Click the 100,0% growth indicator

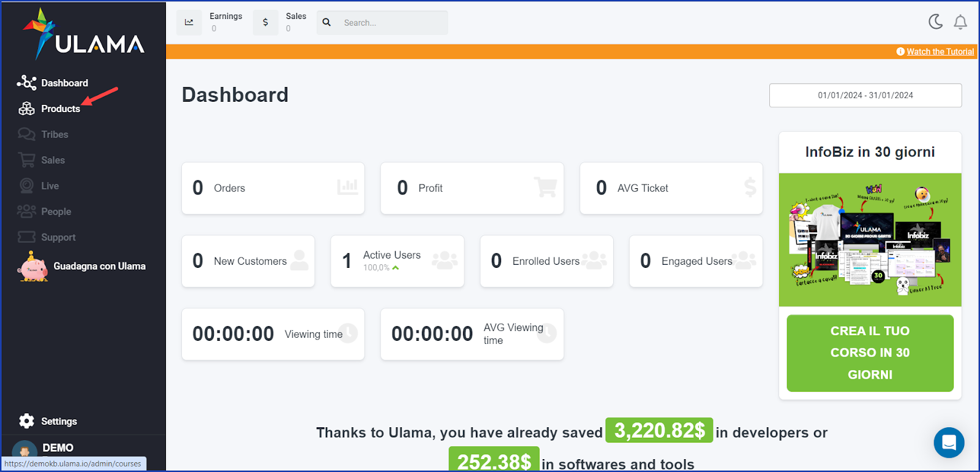click(x=381, y=268)
